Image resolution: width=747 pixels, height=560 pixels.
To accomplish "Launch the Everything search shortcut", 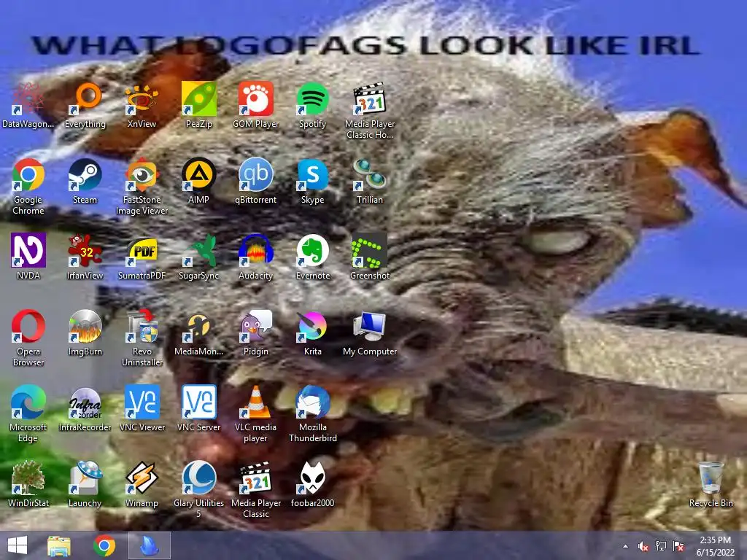I will (x=85, y=106).
